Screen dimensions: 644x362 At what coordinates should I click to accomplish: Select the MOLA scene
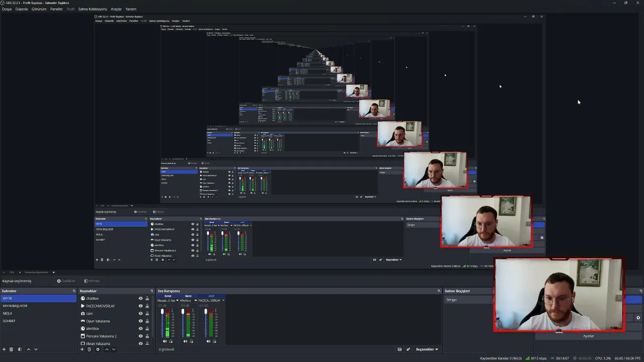coord(38,313)
